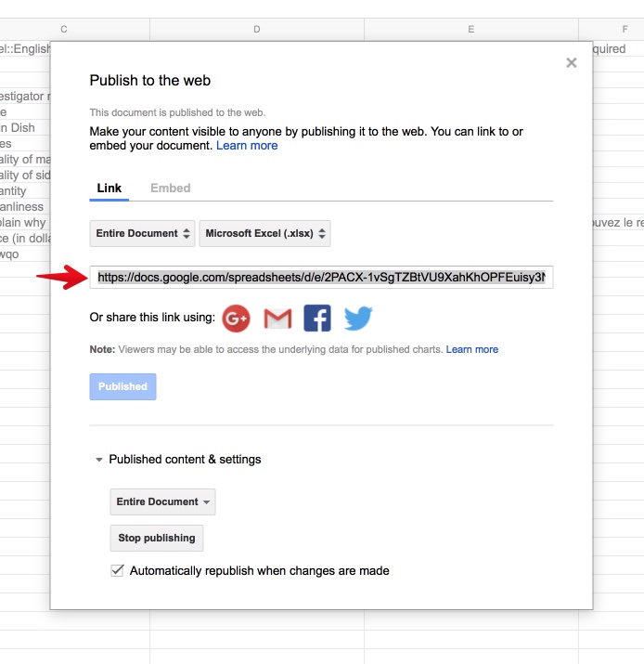Open Learn more link about publishing
644x664 pixels.
(247, 145)
